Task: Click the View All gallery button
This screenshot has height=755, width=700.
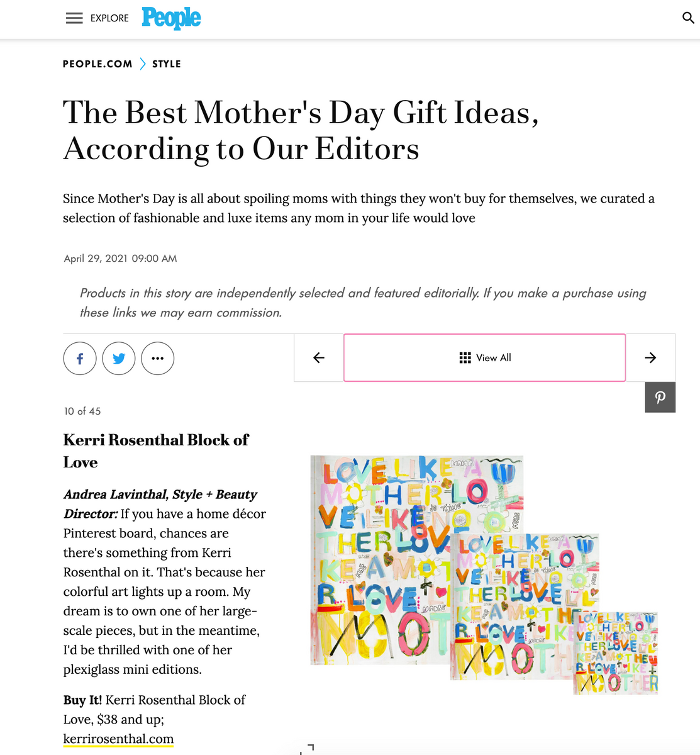Action: coord(484,357)
